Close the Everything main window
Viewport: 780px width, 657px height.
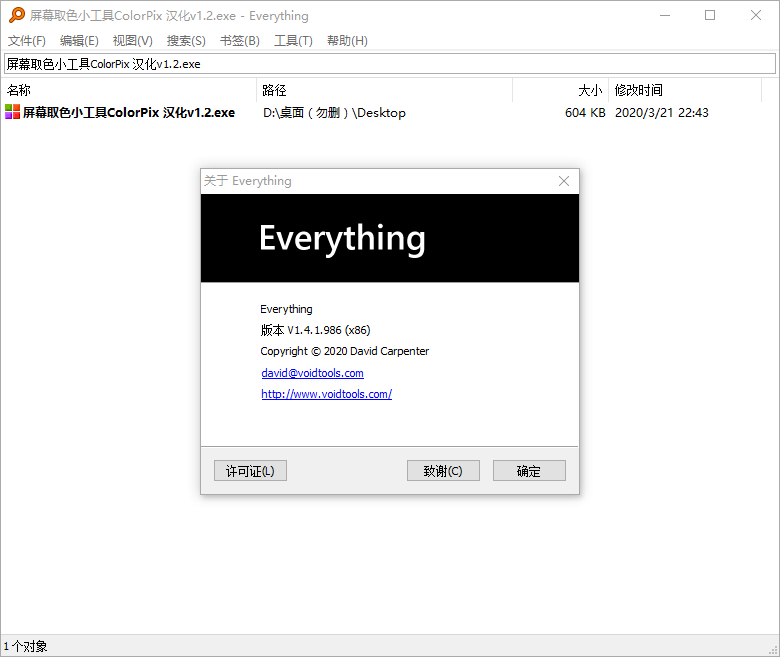pos(756,15)
